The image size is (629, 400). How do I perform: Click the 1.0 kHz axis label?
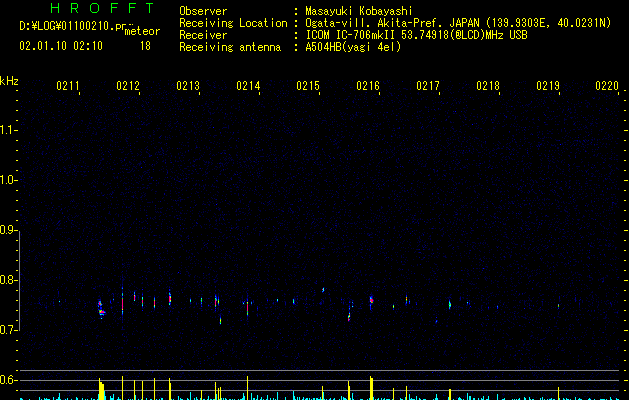point(8,180)
